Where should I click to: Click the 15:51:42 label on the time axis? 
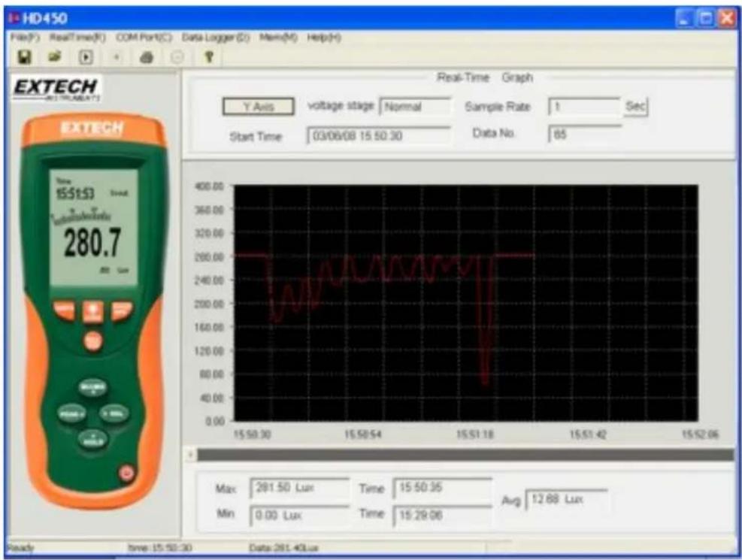(588, 434)
